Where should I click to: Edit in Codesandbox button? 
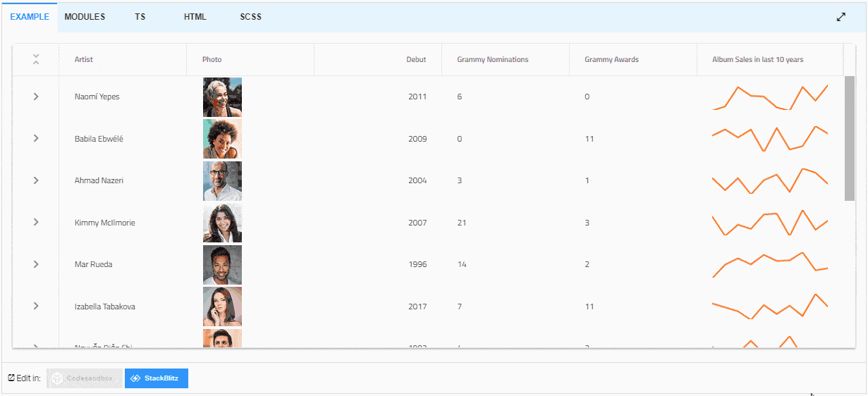[85, 378]
